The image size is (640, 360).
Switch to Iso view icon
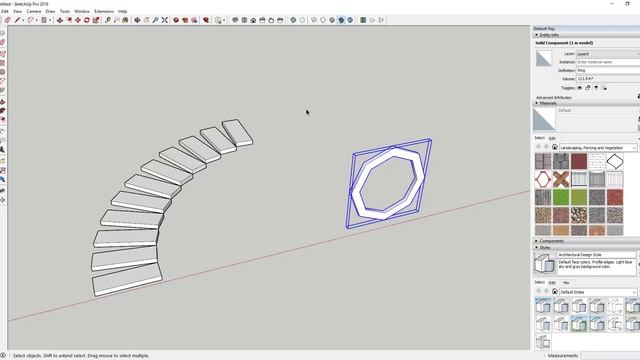point(235,20)
